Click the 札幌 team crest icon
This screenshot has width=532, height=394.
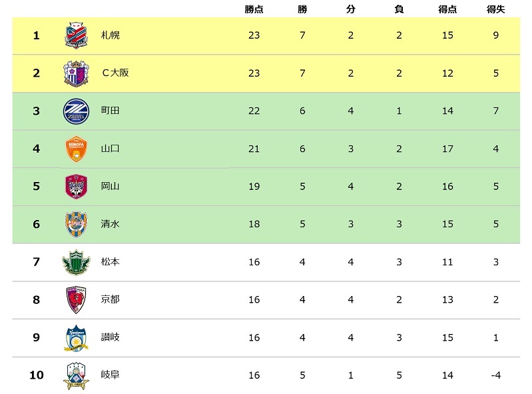click(x=75, y=35)
